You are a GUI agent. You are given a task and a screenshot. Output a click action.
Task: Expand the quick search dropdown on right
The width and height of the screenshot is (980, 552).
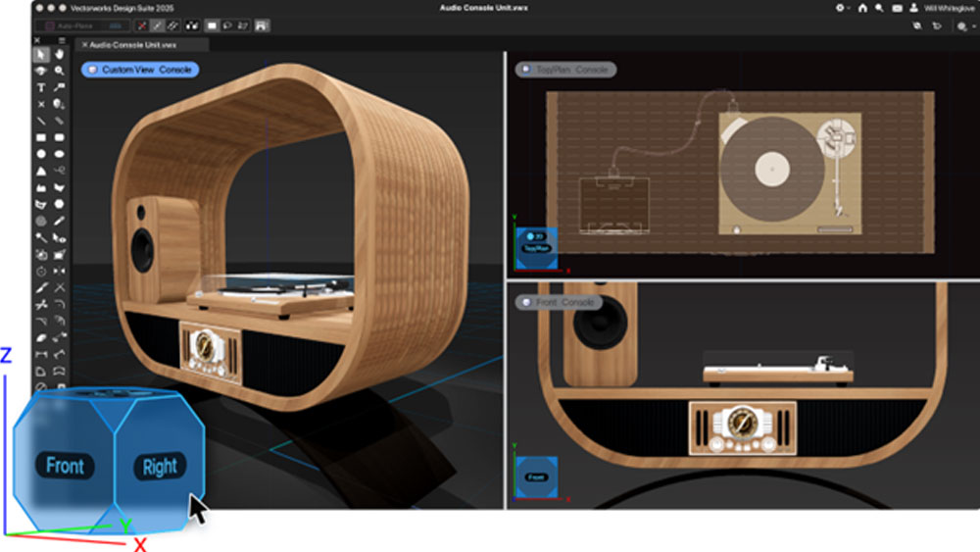[963, 26]
